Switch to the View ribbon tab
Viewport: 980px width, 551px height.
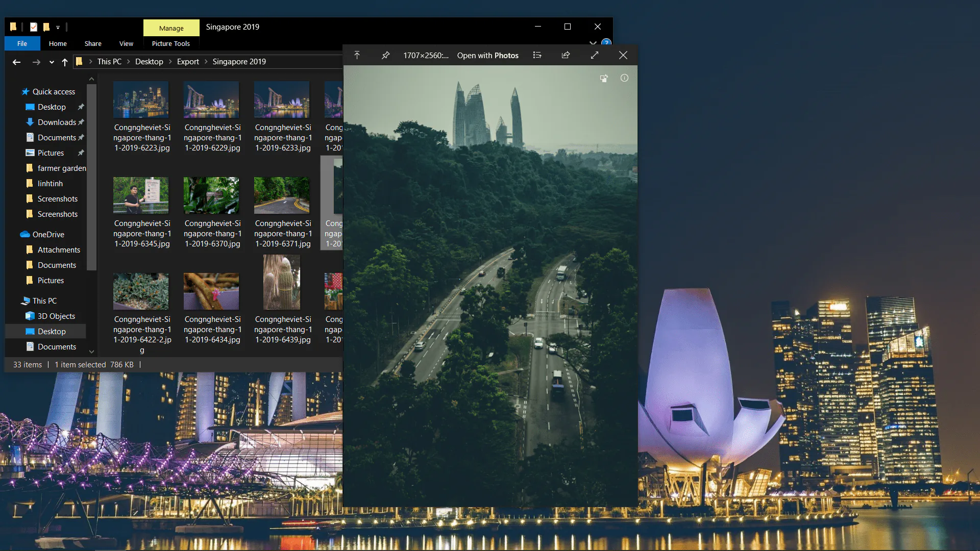(x=126, y=44)
